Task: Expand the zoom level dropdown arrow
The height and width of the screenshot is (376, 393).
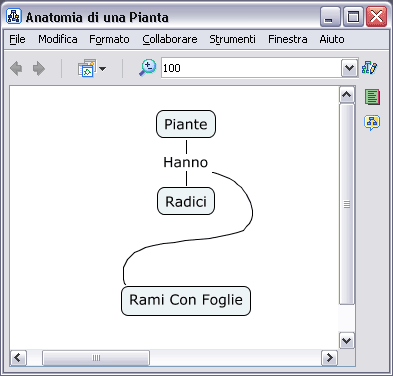Action: [x=349, y=68]
